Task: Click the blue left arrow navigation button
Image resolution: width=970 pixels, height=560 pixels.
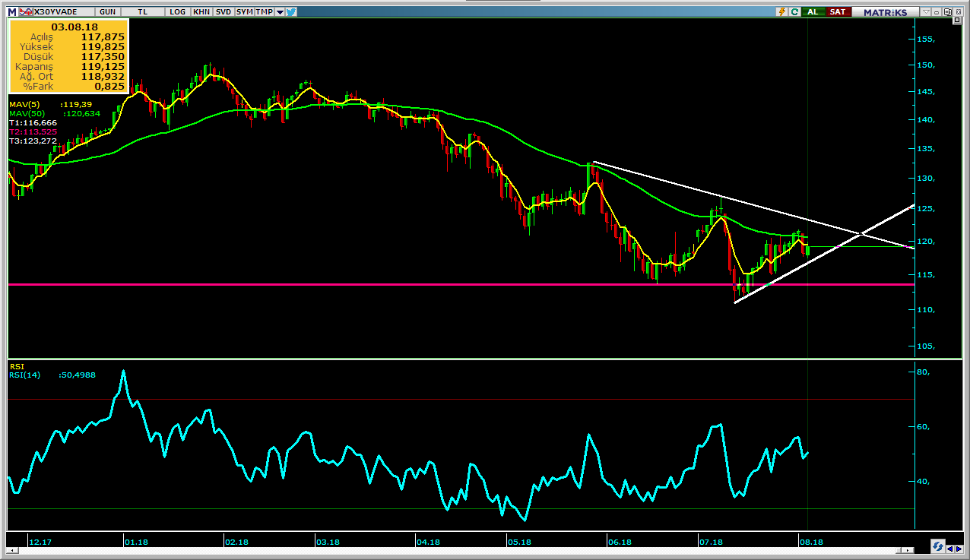Action: point(949,549)
